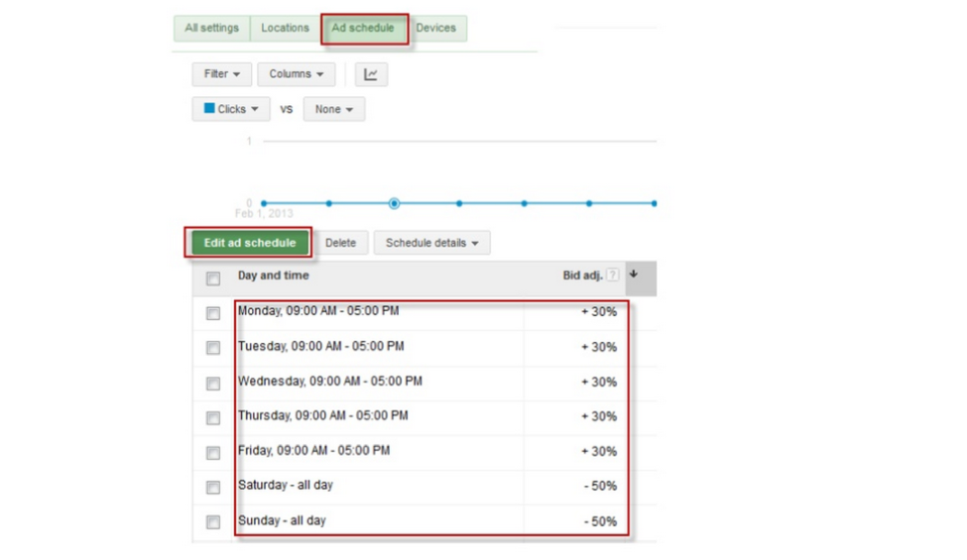Click Thursday, 09:00 AM - 05:00 PM text

(x=323, y=416)
